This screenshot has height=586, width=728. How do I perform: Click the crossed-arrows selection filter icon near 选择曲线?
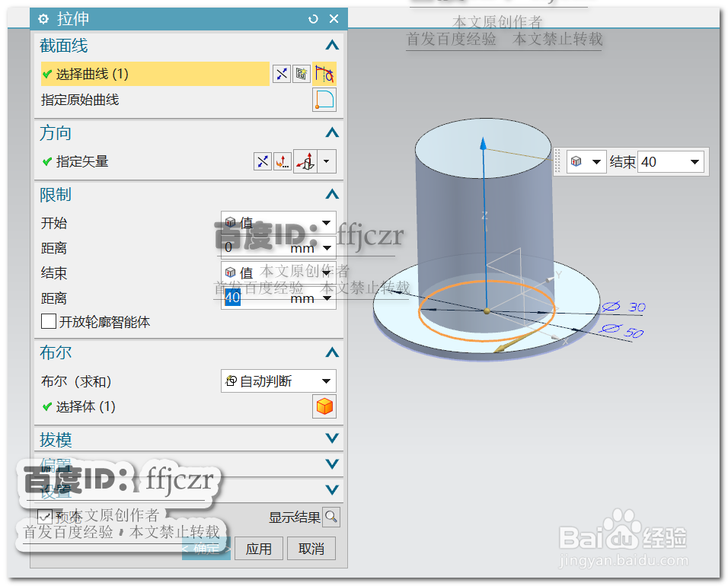pyautogui.click(x=281, y=73)
